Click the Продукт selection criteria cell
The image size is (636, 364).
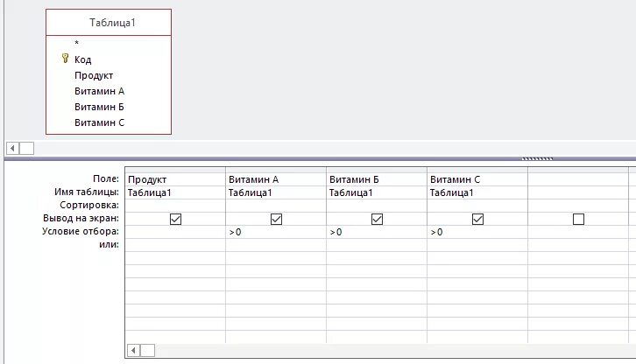pyautogui.click(x=175, y=232)
